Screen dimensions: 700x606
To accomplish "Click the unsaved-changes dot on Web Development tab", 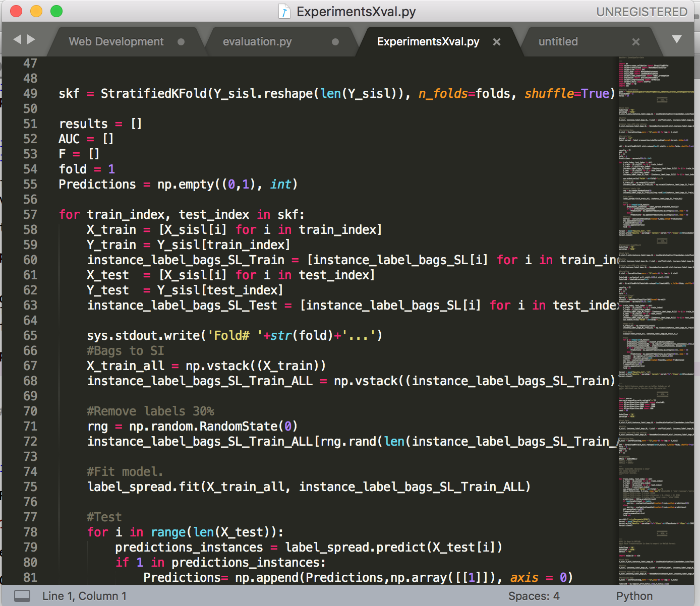I will [x=181, y=42].
